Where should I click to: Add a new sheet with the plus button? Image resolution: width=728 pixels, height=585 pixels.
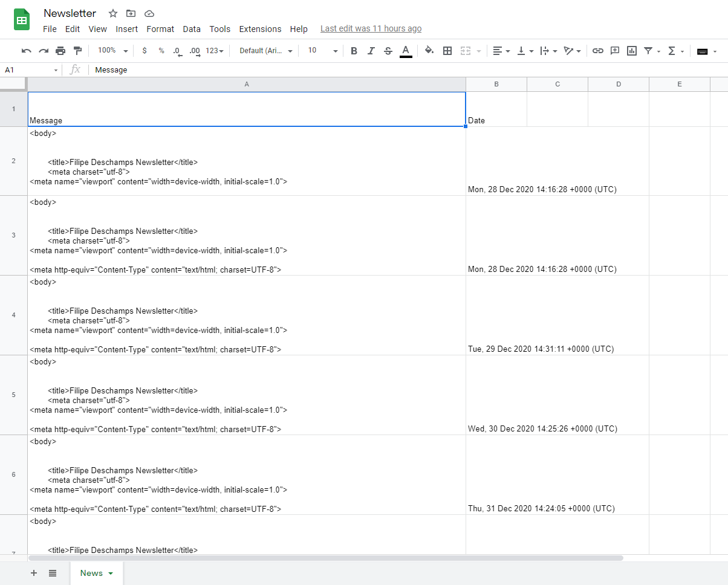coord(34,573)
